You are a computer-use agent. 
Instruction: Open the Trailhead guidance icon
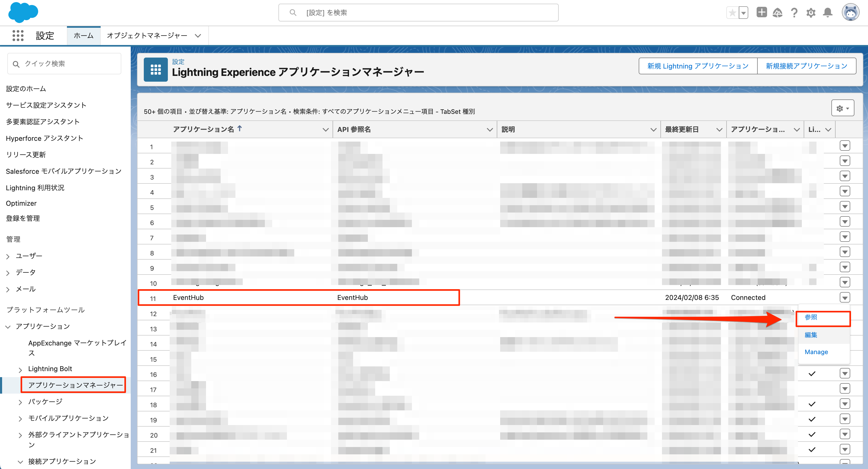pos(777,13)
